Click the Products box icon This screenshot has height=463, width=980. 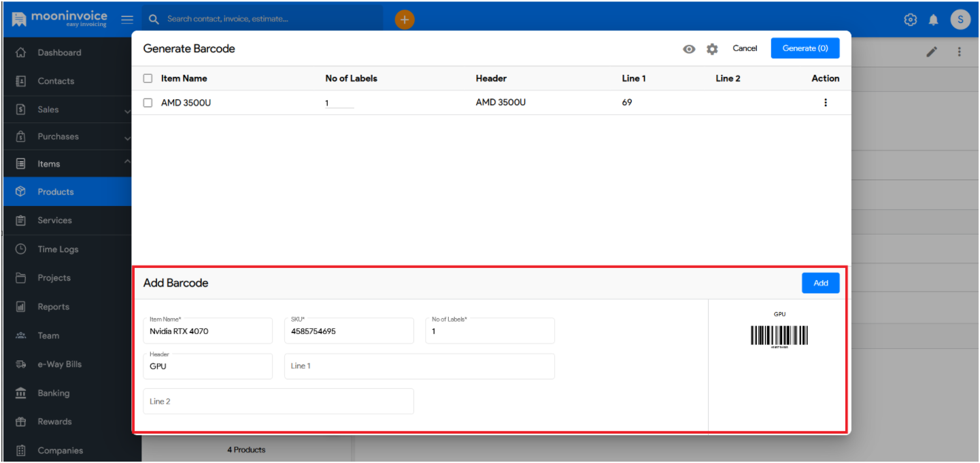20,192
